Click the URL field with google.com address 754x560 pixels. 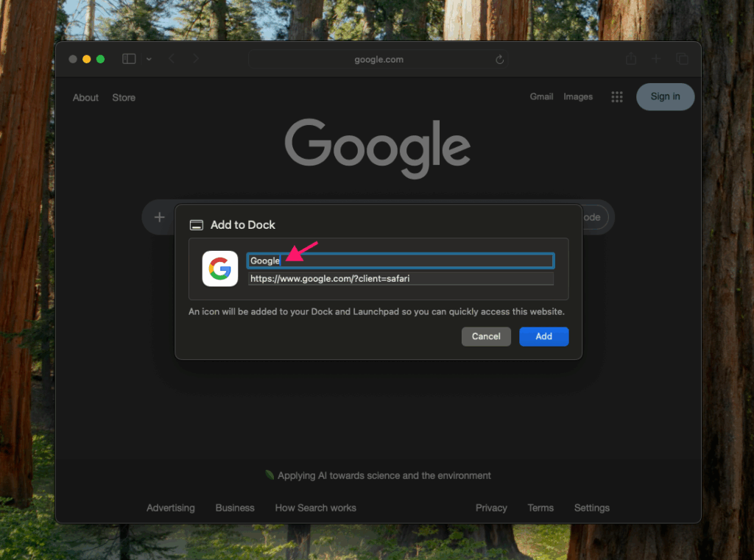[401, 279]
